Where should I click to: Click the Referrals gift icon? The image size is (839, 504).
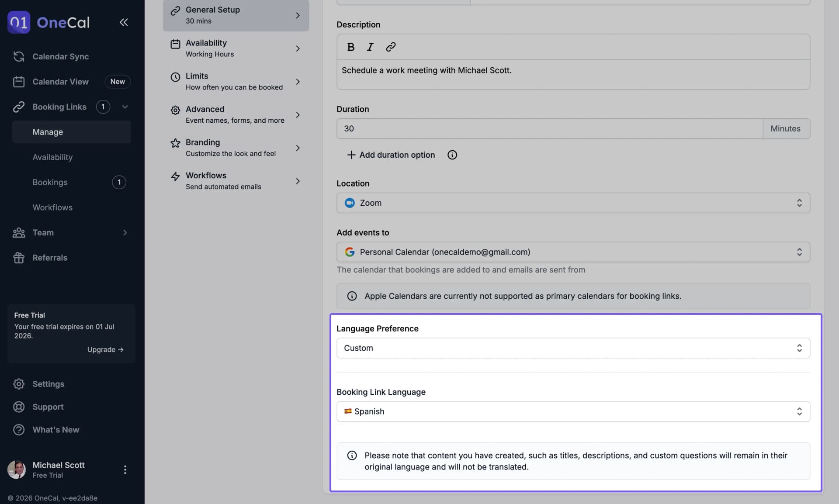click(19, 258)
